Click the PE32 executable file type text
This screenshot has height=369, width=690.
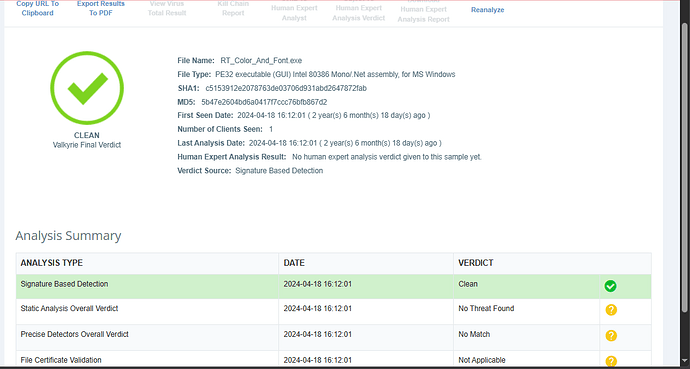[x=335, y=74]
